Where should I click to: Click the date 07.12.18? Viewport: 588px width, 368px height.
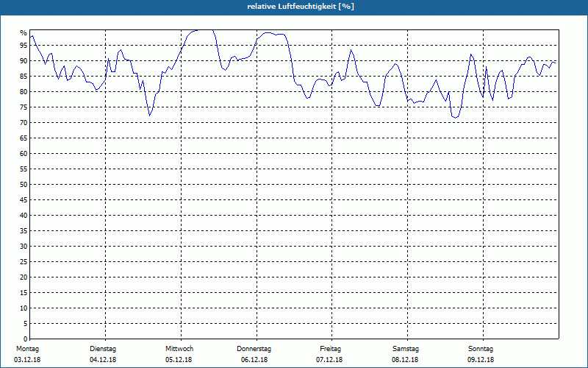coord(329,360)
